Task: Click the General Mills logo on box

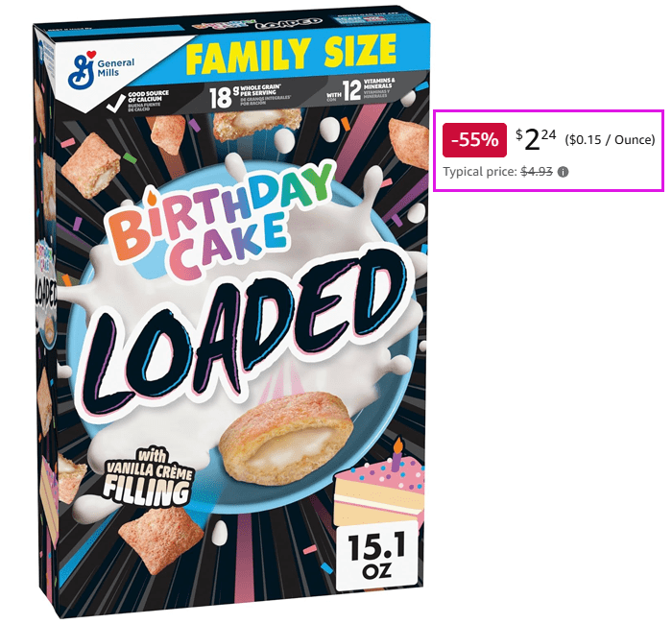Action: point(101,68)
